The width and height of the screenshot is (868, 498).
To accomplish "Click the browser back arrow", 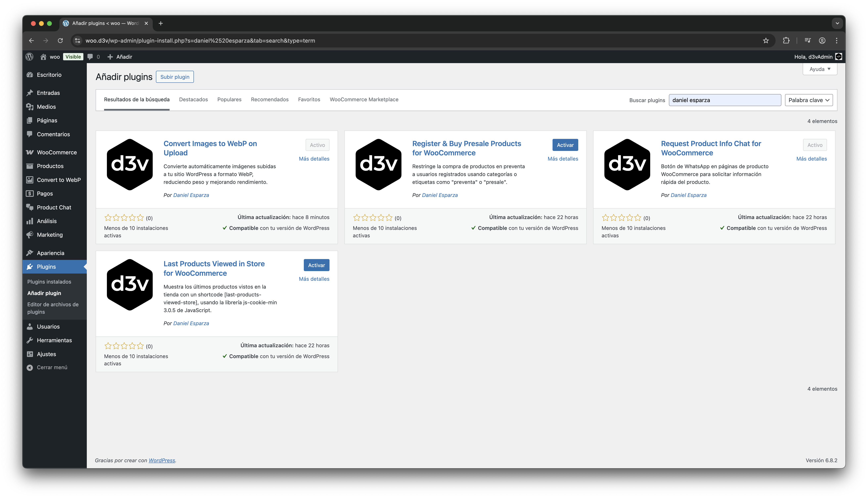I will pos(32,41).
